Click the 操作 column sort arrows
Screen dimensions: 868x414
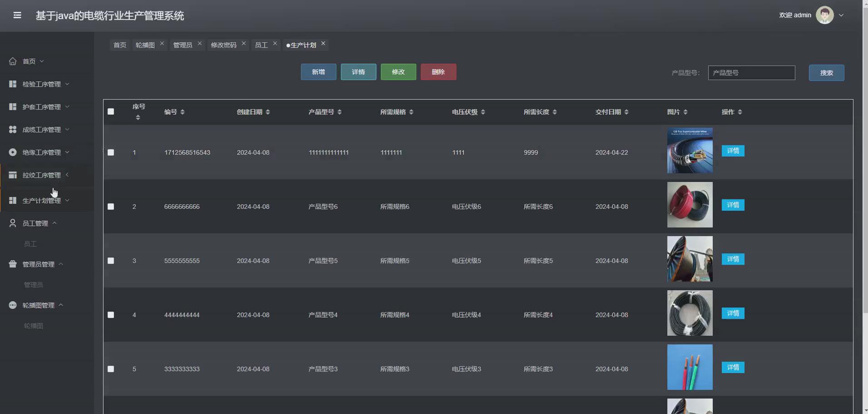tap(740, 112)
